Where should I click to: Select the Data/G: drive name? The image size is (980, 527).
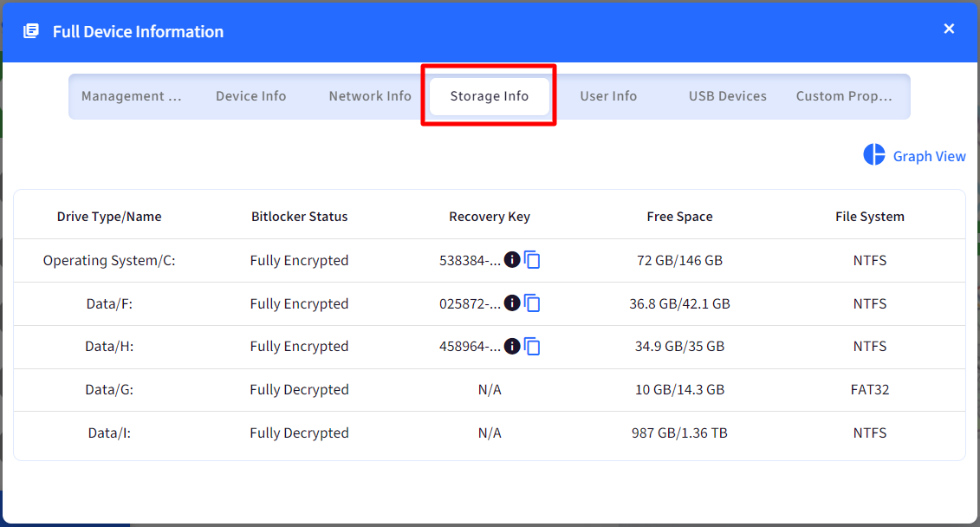point(109,389)
